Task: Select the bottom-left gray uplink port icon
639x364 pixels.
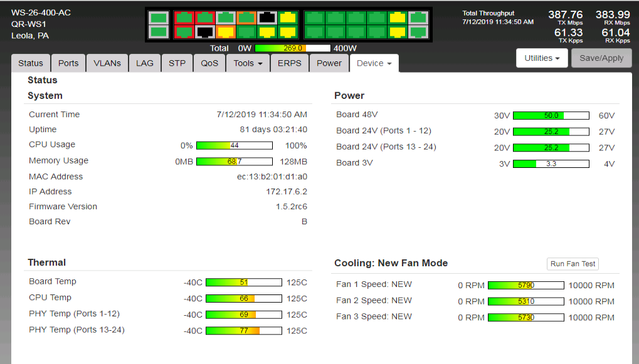Action: tap(159, 31)
